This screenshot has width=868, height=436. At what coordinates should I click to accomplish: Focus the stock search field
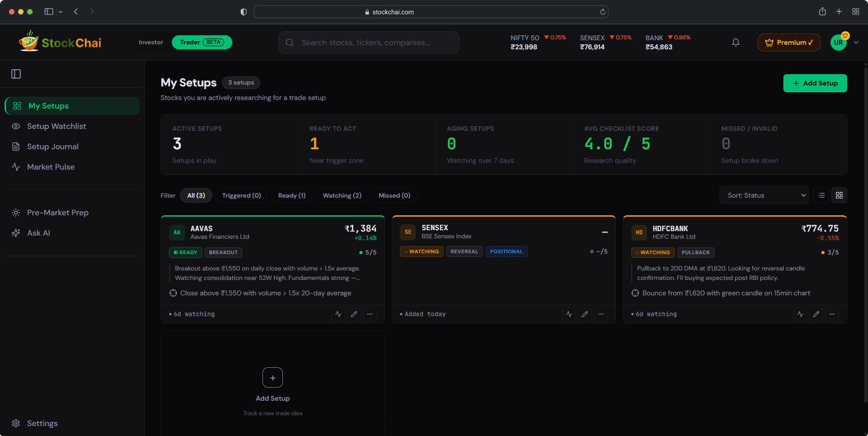[x=369, y=43]
